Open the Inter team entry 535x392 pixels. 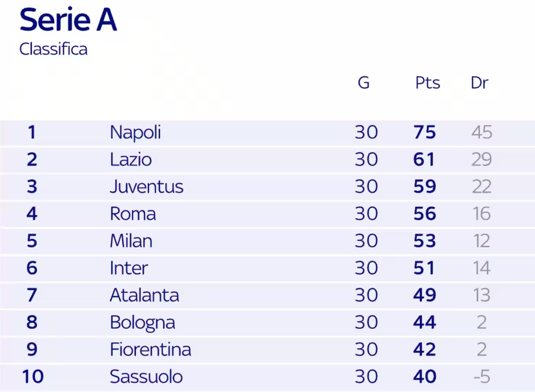tap(129, 268)
